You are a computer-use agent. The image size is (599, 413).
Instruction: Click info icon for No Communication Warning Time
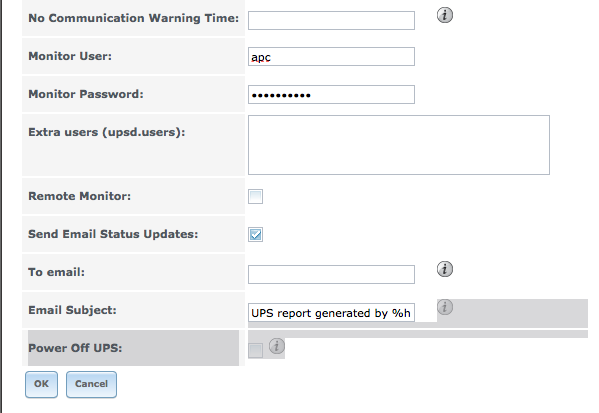click(445, 15)
